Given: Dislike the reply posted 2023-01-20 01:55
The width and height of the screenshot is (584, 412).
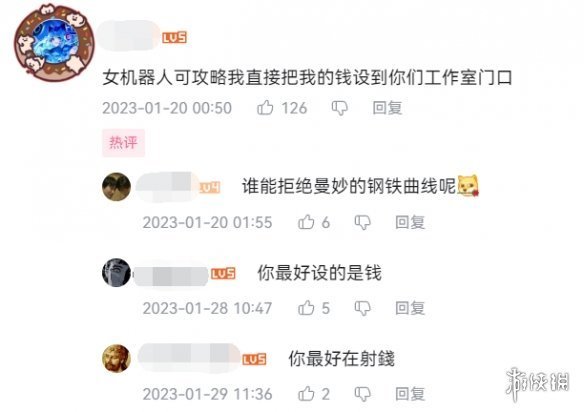Looking at the screenshot, I should tap(362, 222).
